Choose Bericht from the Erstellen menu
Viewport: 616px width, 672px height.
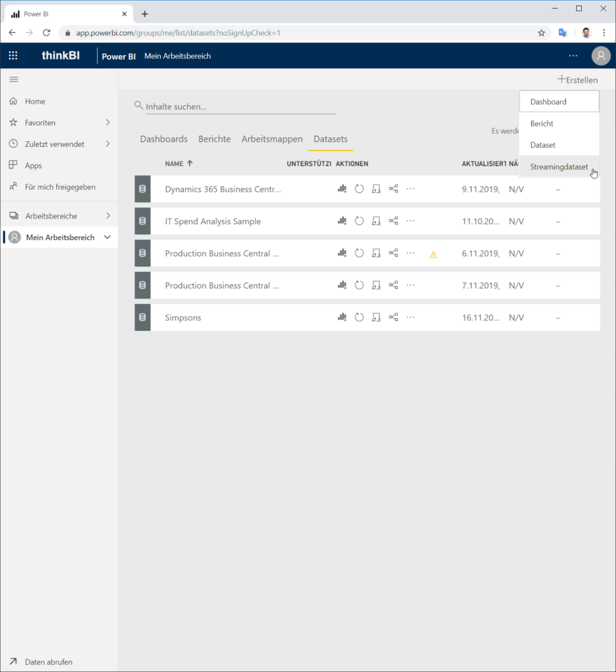point(559,123)
